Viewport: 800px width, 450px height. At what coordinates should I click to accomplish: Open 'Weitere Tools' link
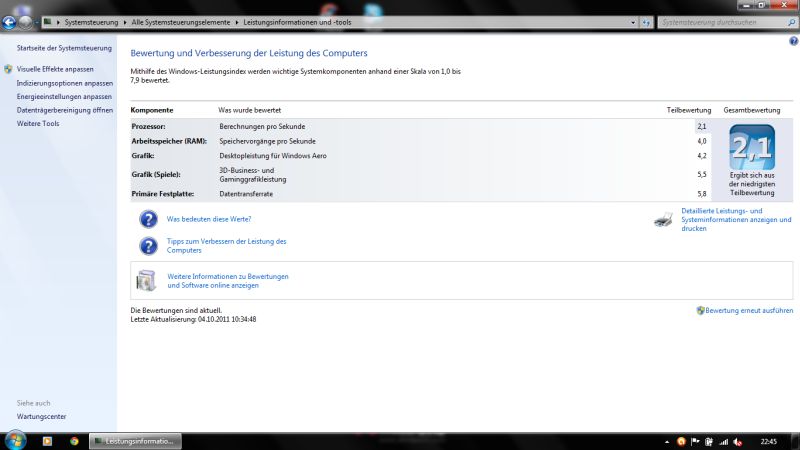[x=38, y=123]
